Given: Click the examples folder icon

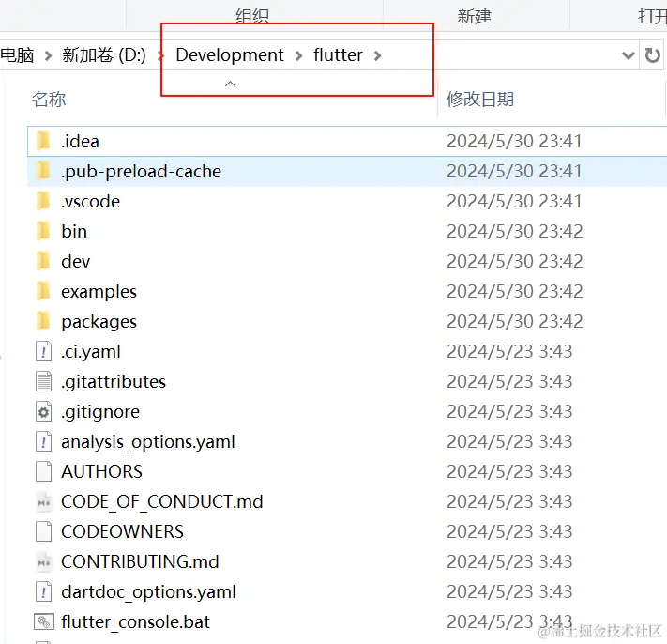Looking at the screenshot, I should 43,291.
